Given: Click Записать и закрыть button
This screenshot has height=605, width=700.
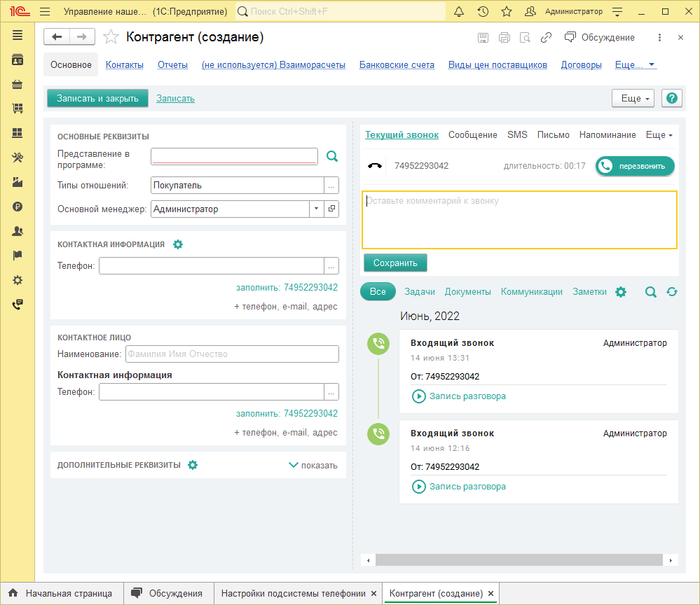Looking at the screenshot, I should [x=97, y=98].
